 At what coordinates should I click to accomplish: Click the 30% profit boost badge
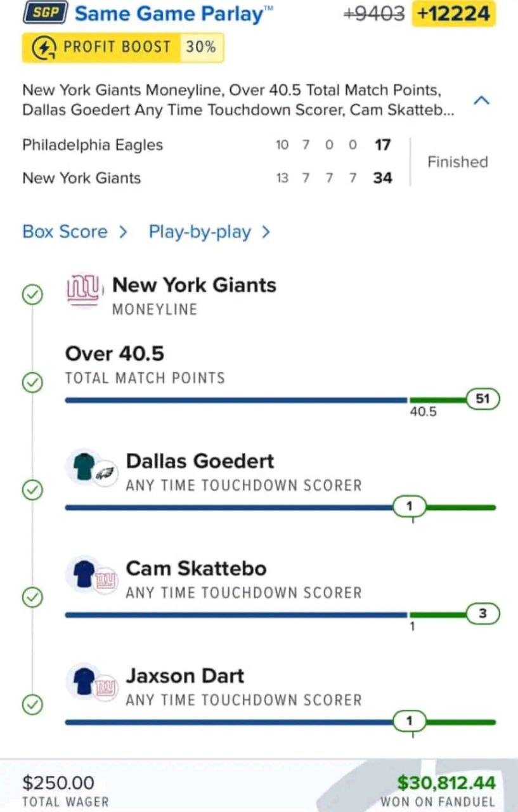click(x=201, y=47)
